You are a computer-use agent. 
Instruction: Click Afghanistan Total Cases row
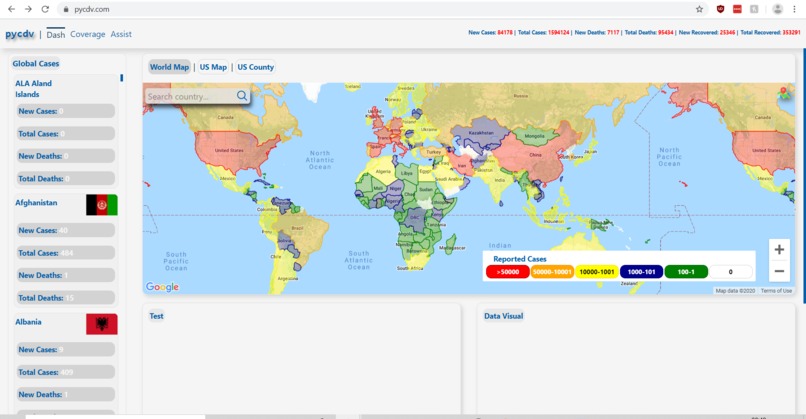coord(66,253)
